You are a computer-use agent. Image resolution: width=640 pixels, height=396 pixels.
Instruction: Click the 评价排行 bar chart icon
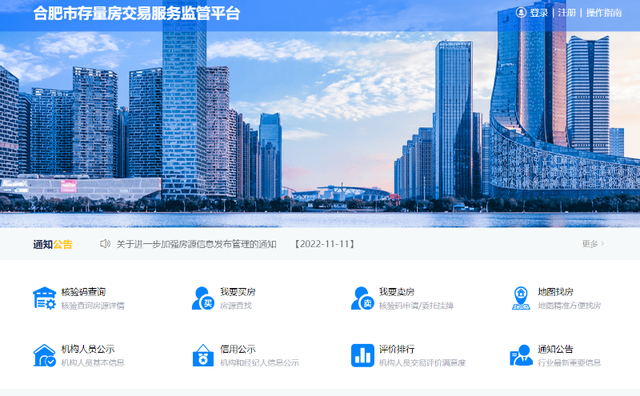coord(362,355)
